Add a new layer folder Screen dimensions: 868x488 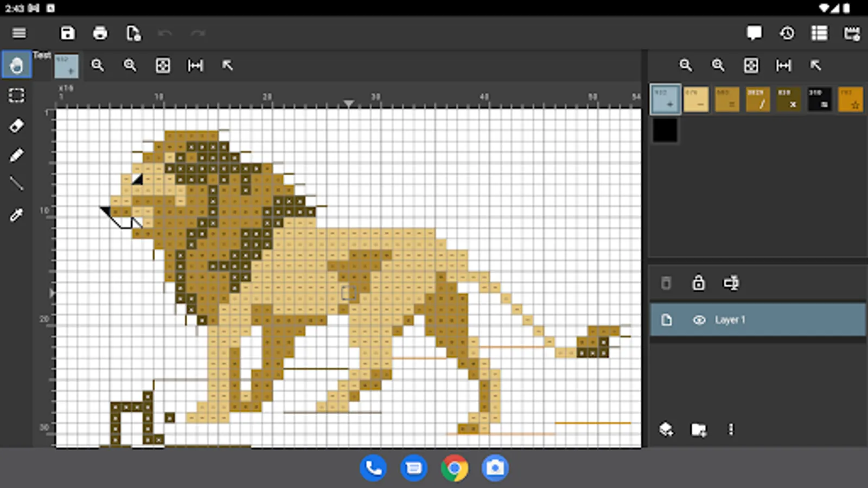click(699, 430)
